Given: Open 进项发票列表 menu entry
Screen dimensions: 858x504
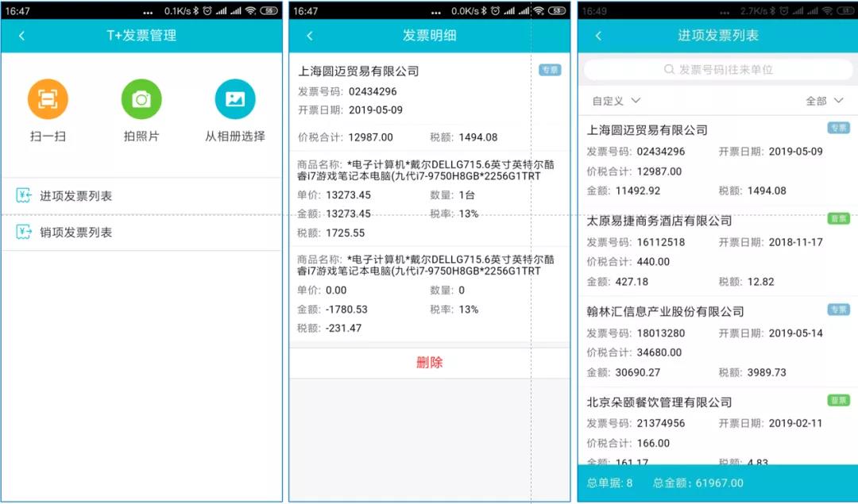Looking at the screenshot, I should [76, 196].
